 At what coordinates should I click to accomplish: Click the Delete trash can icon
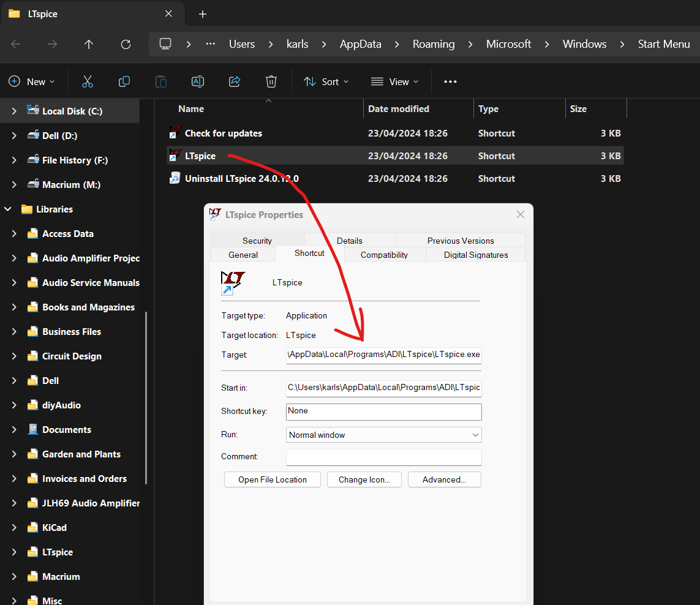tap(271, 81)
